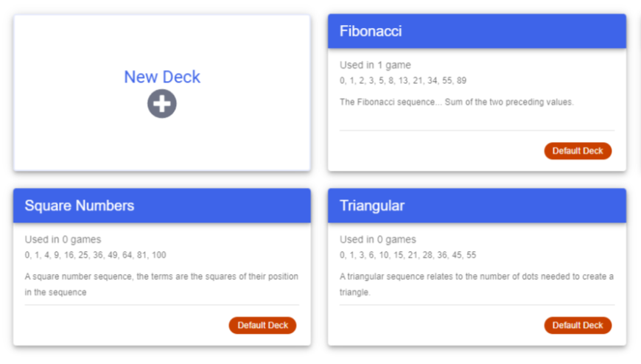Click the divider line in Fibonacci card
This screenshot has height=364, width=641.
477,130
